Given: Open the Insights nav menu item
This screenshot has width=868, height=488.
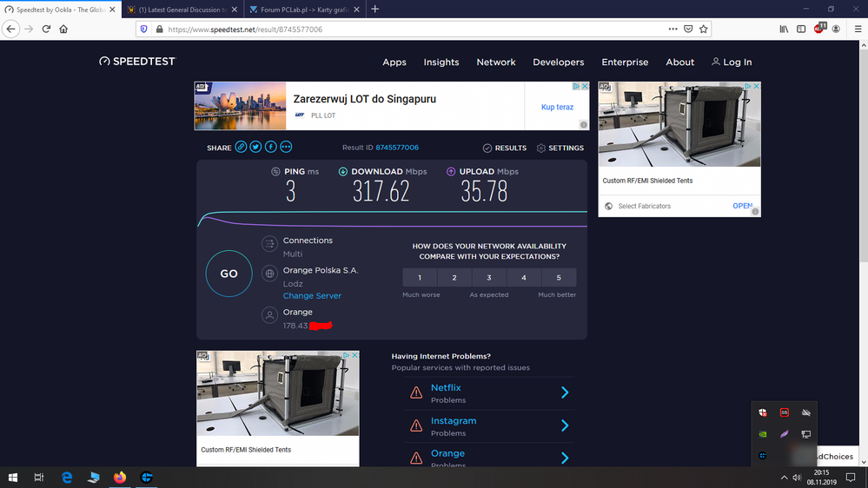Looking at the screenshot, I should 441,63.
